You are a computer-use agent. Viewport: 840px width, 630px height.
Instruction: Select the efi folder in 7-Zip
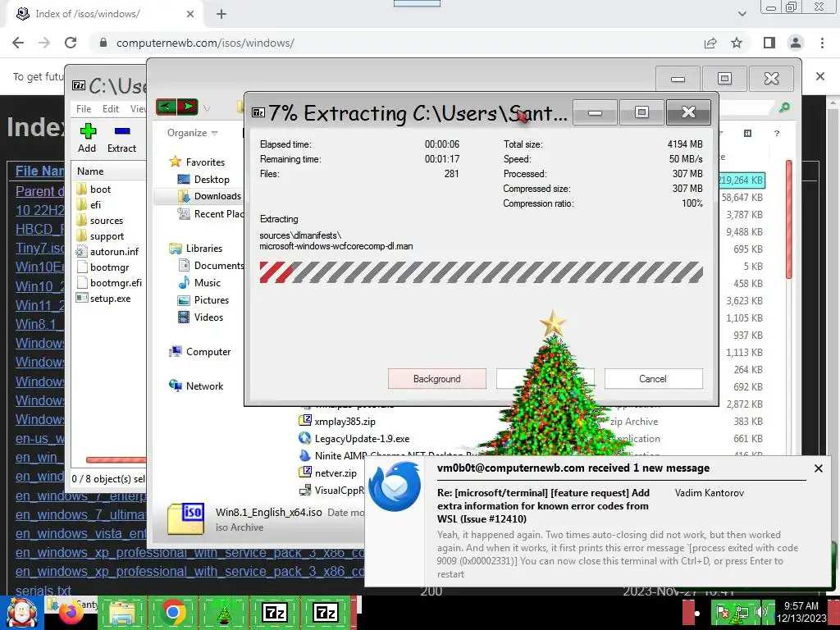click(95, 204)
